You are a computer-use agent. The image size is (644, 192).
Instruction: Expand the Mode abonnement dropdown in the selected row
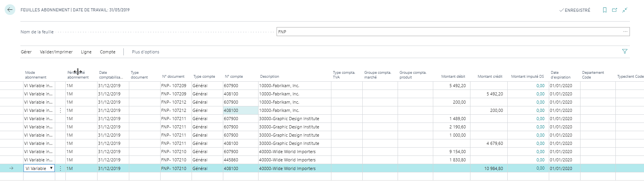(51, 168)
